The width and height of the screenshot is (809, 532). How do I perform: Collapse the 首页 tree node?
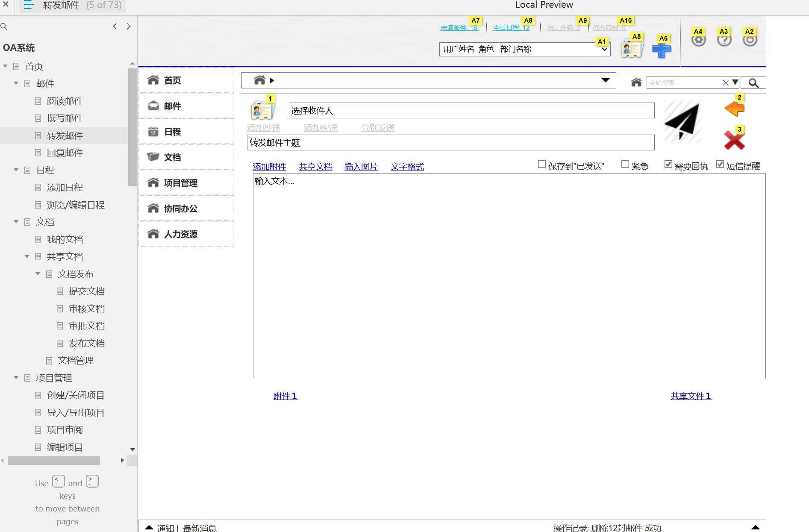click(6, 66)
